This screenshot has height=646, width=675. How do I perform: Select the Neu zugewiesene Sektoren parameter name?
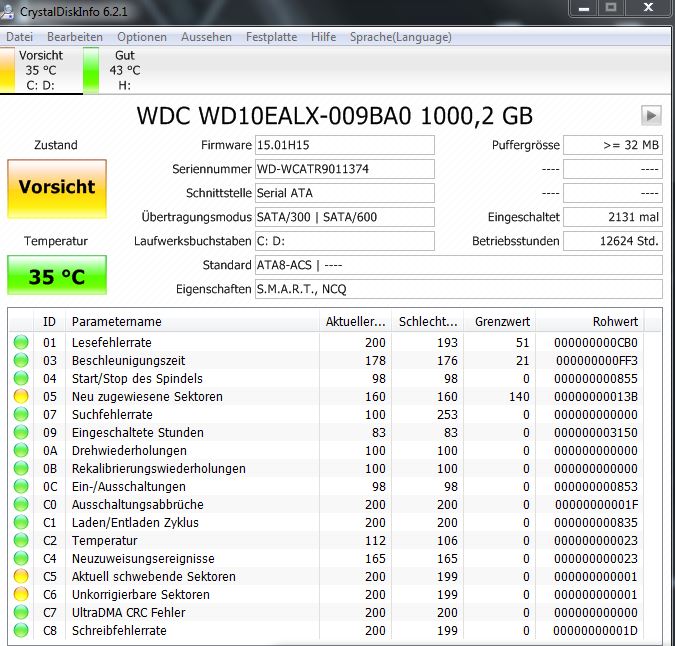pyautogui.click(x=147, y=396)
